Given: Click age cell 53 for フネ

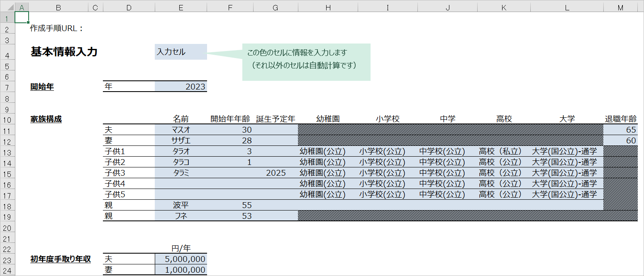Looking at the screenshot, I should tap(230, 216).
